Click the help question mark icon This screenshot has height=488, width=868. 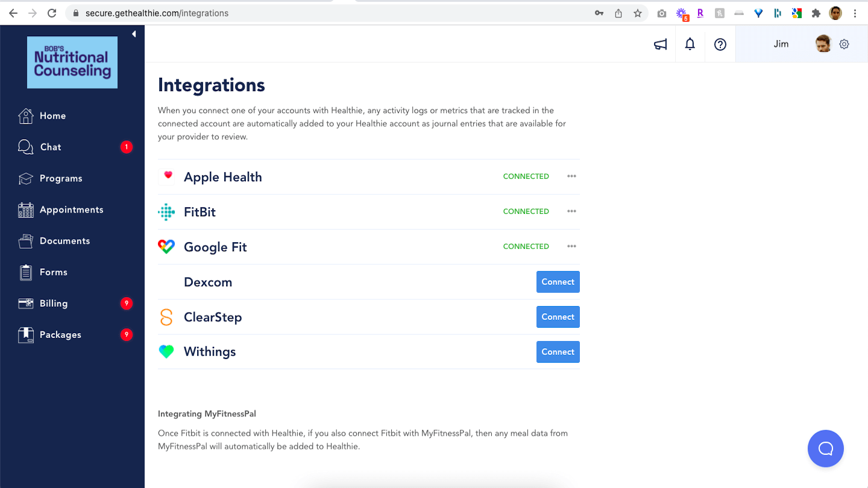720,45
